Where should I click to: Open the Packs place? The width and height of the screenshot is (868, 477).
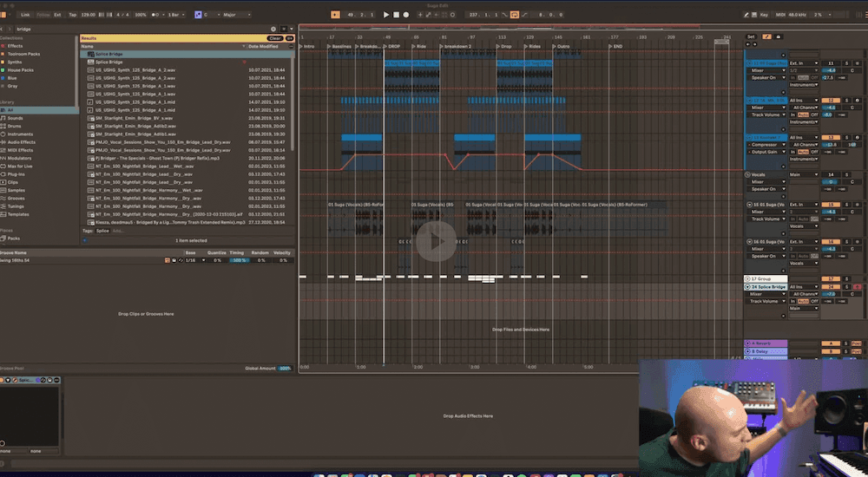(x=14, y=238)
